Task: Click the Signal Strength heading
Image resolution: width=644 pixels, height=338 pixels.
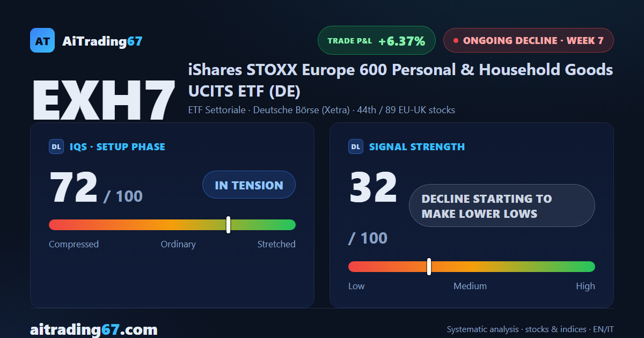Action: 417,146
